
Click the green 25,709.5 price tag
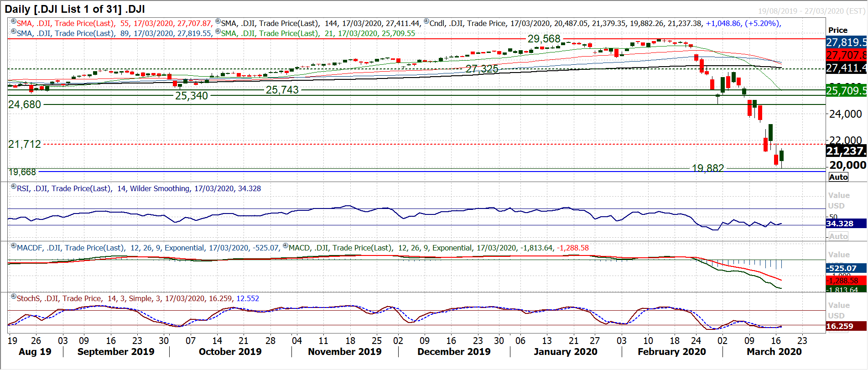point(846,90)
